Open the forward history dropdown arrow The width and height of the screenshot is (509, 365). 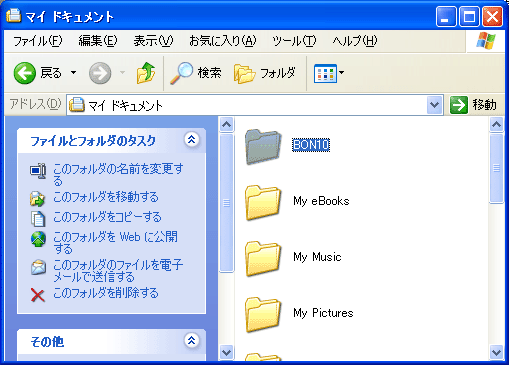click(x=122, y=72)
